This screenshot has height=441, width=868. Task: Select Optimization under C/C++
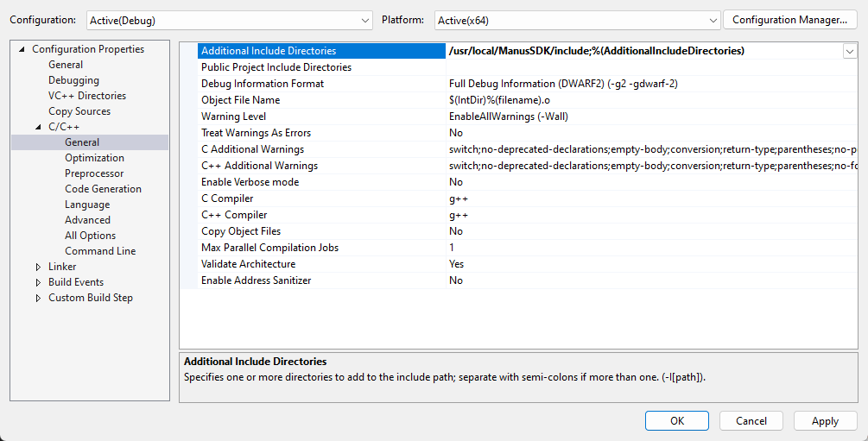click(x=94, y=158)
